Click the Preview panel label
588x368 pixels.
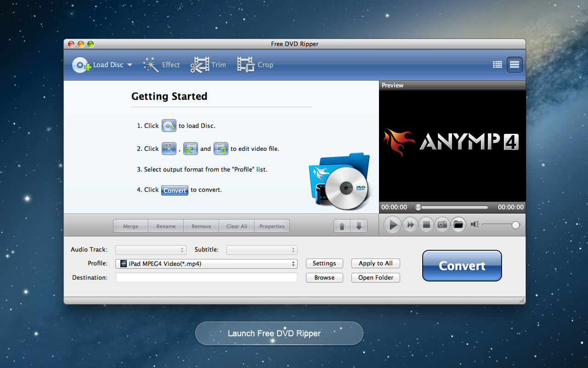pos(393,85)
